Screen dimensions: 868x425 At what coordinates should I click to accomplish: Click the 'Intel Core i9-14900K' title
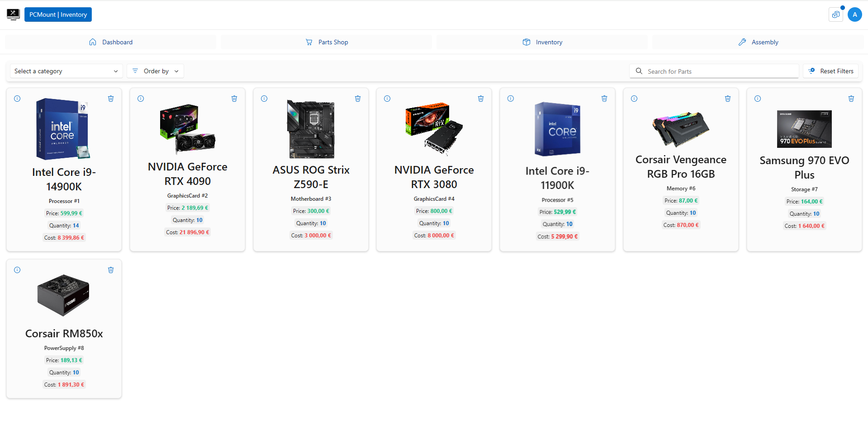64,179
